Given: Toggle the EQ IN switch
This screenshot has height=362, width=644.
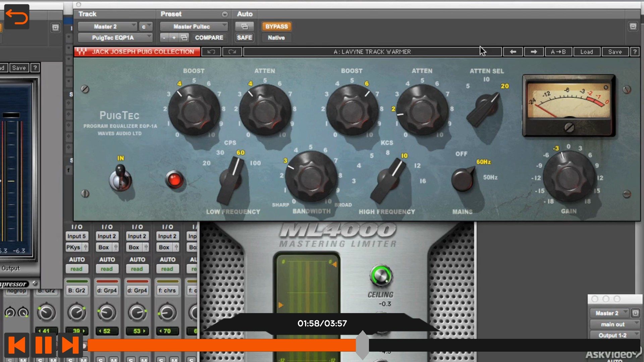Looking at the screenshot, I should point(120,178).
